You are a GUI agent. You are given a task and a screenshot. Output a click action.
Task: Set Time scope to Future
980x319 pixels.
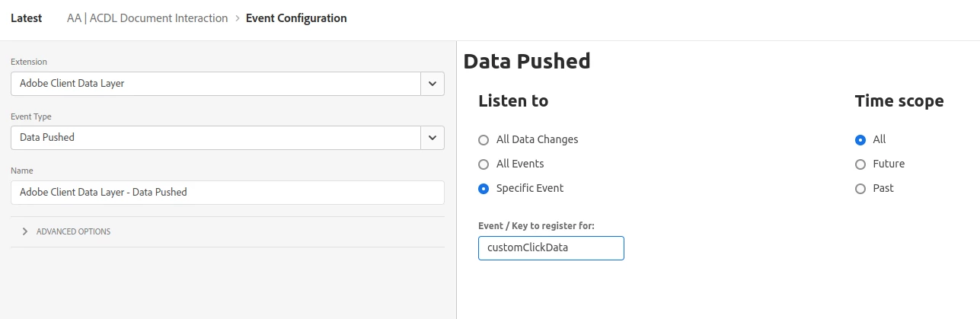(860, 164)
